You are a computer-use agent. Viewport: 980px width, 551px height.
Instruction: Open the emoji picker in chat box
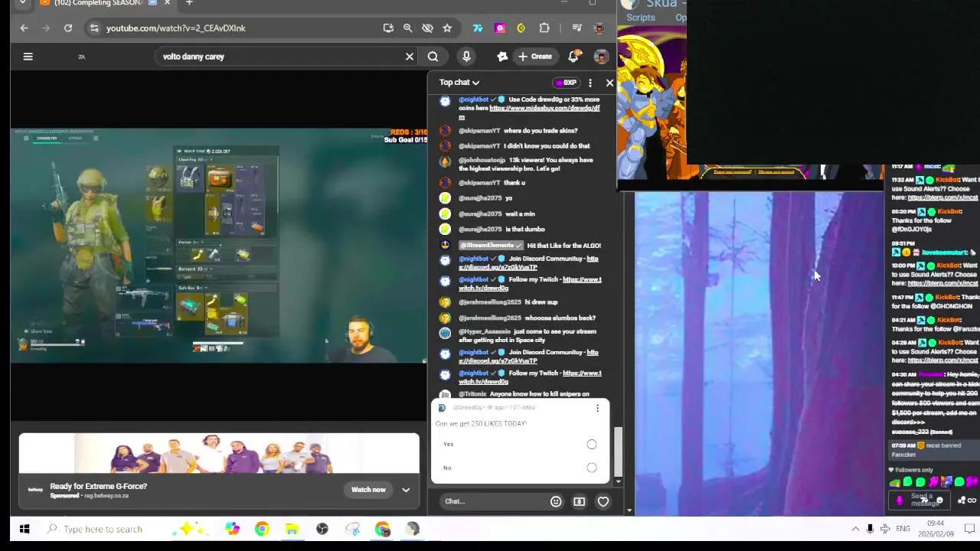tap(556, 502)
